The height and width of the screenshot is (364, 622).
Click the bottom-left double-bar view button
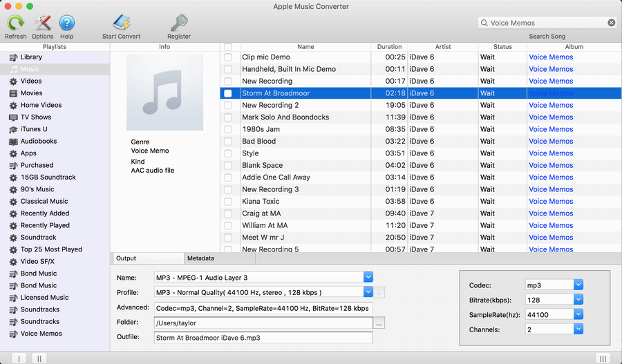tap(39, 358)
